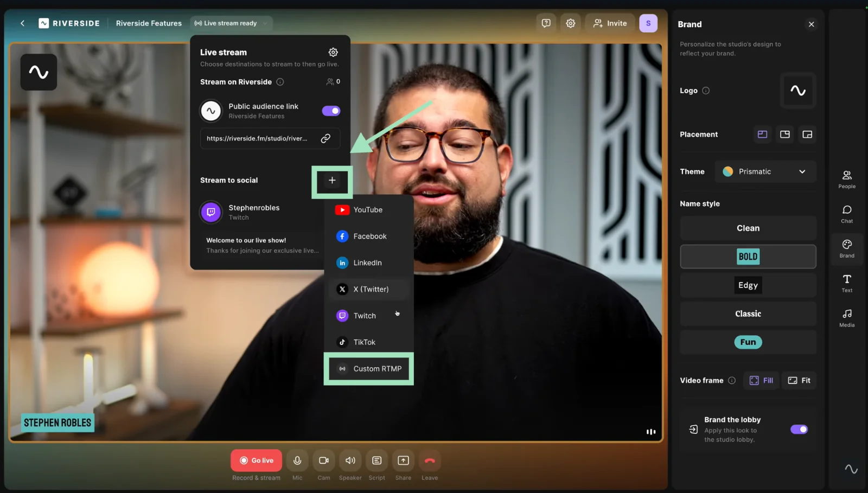Choose the Classic name style
The image size is (868, 493).
748,314
